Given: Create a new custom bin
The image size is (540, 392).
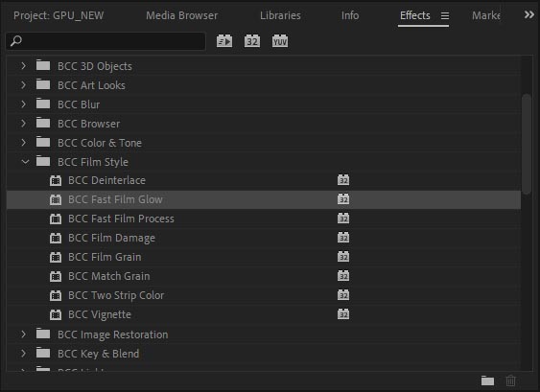Looking at the screenshot, I should [487, 380].
